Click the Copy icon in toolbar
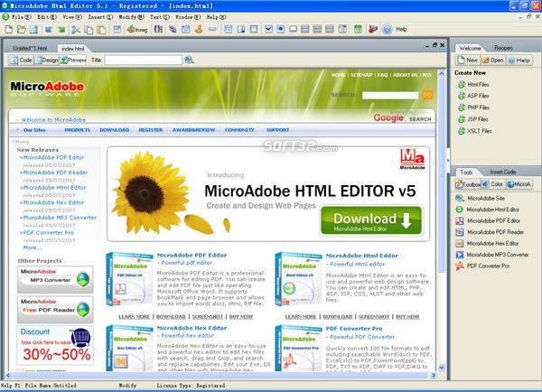The width and height of the screenshot is (542, 392). 89,30
